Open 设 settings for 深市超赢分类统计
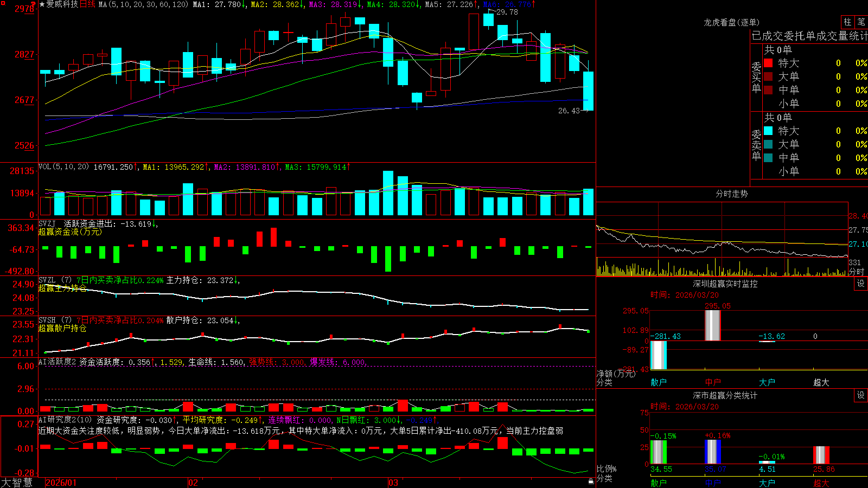The image size is (868, 488). (x=861, y=395)
